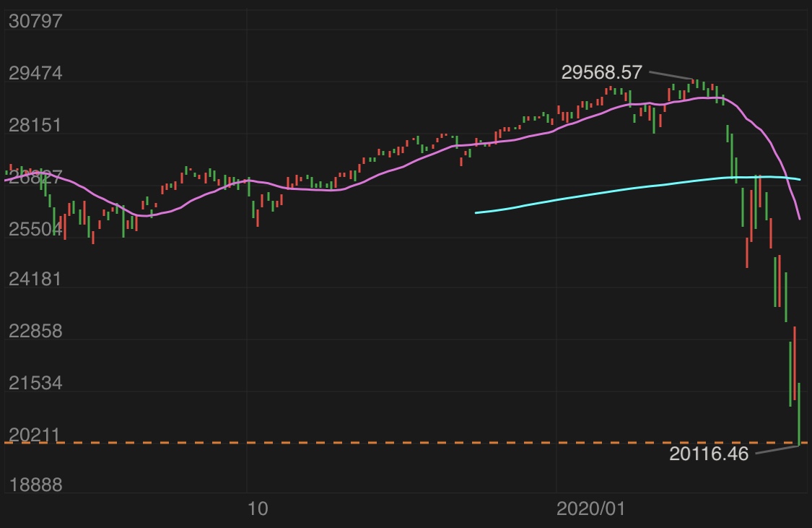
Task: Click the 22858 price axis label
Action: pos(35,332)
